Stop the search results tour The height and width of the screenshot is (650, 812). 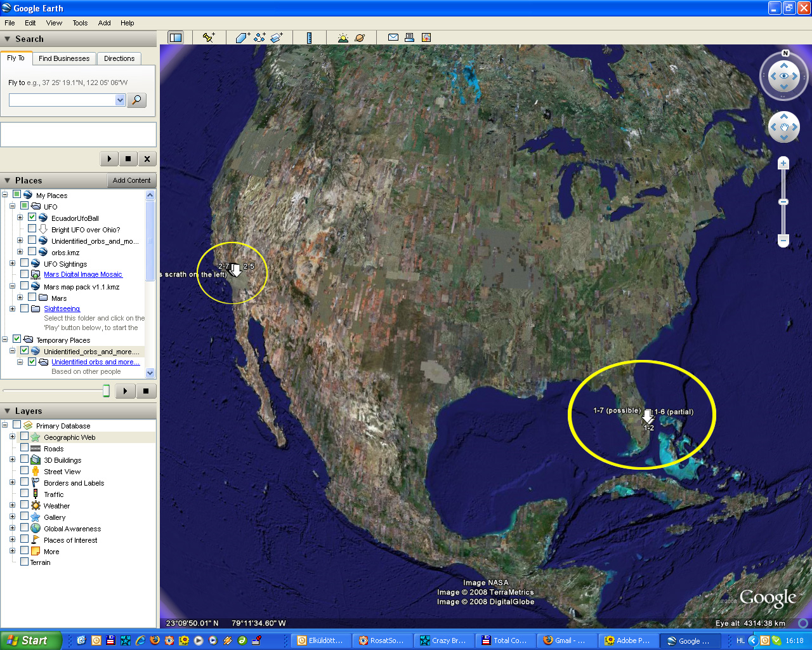coord(128,159)
